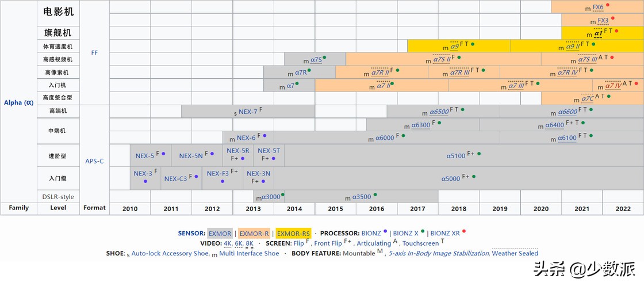Screen dimensions: 644x286
Task: Open the NEX-7 link
Action: coord(248,112)
